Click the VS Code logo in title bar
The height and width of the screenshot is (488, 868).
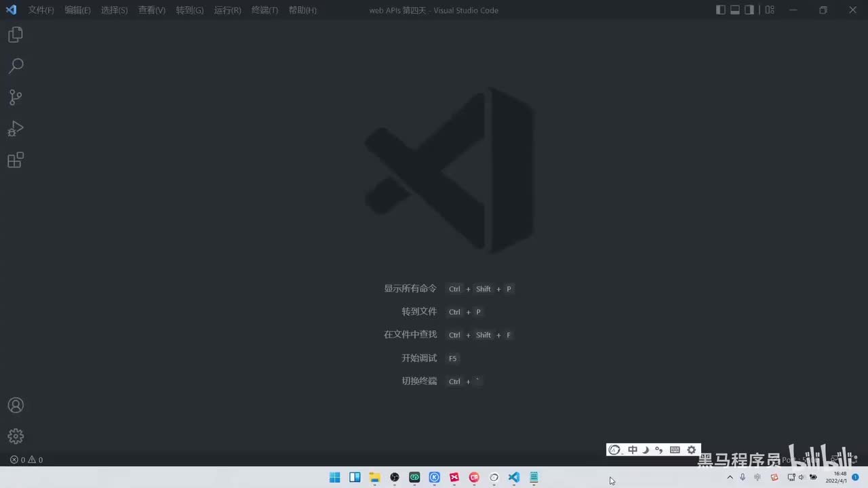(x=11, y=10)
